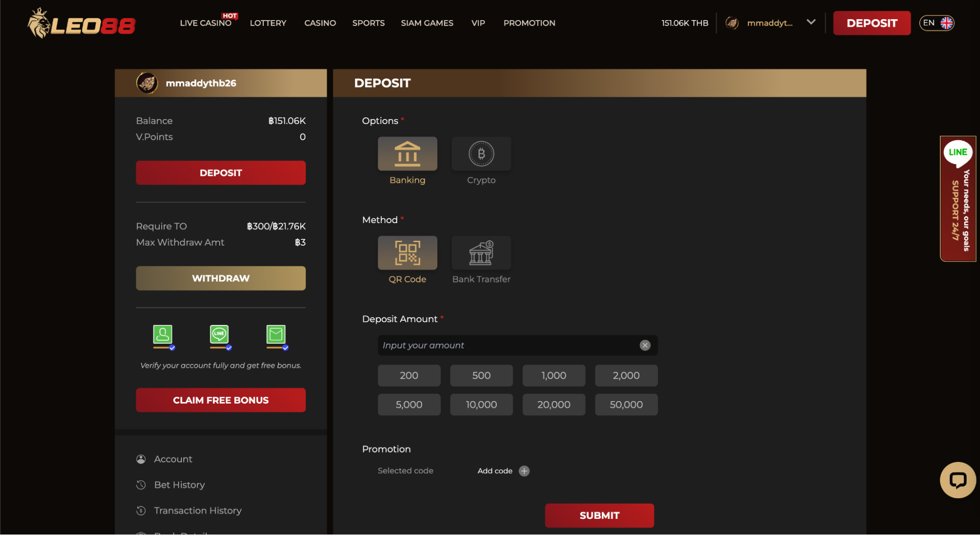980x535 pixels.
Task: Open the live chat bubble icon
Action: pyautogui.click(x=957, y=480)
